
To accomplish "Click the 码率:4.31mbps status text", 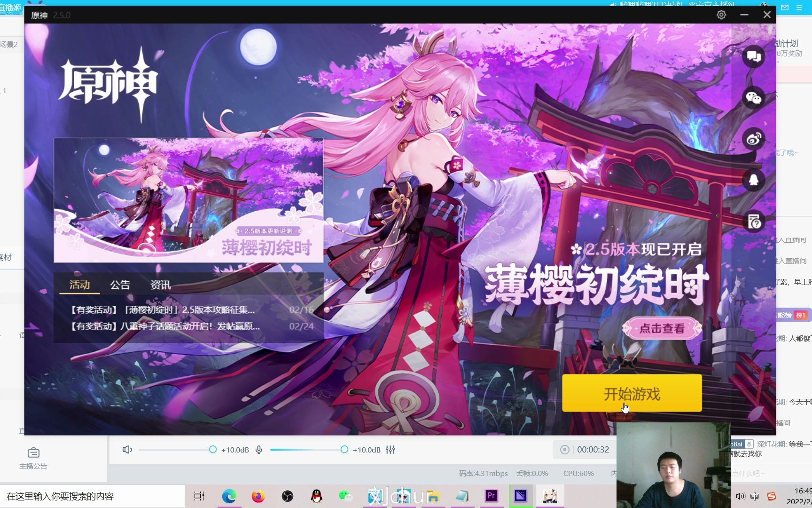I will (483, 474).
